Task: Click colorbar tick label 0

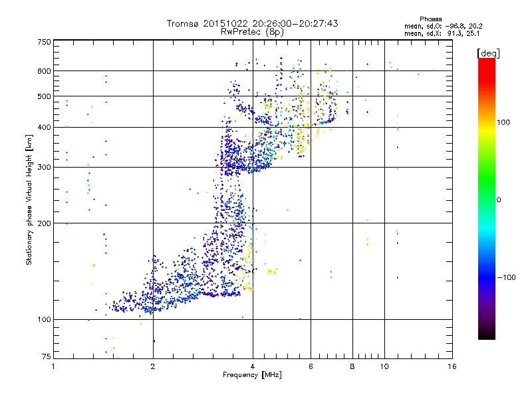Action: (499, 200)
